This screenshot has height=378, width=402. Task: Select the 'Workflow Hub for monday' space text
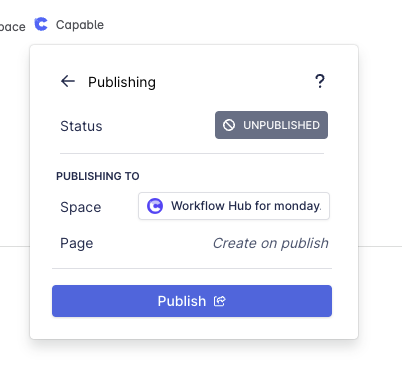pos(246,206)
